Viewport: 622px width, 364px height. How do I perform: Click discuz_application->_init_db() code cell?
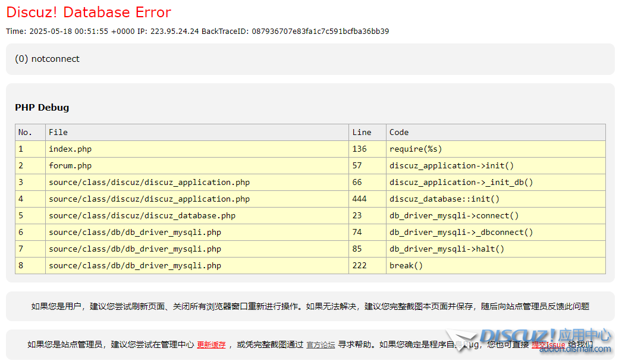[496, 182]
